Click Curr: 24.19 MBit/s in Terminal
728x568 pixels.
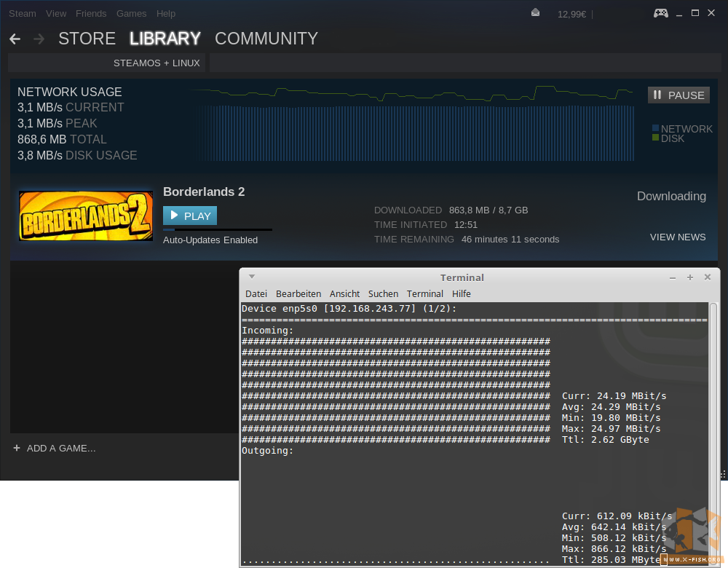coord(614,396)
